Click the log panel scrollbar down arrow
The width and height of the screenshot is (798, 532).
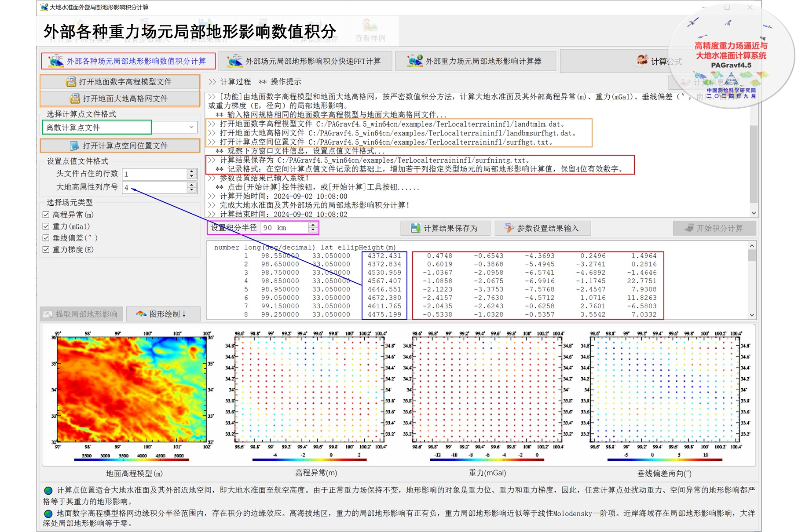click(754, 213)
